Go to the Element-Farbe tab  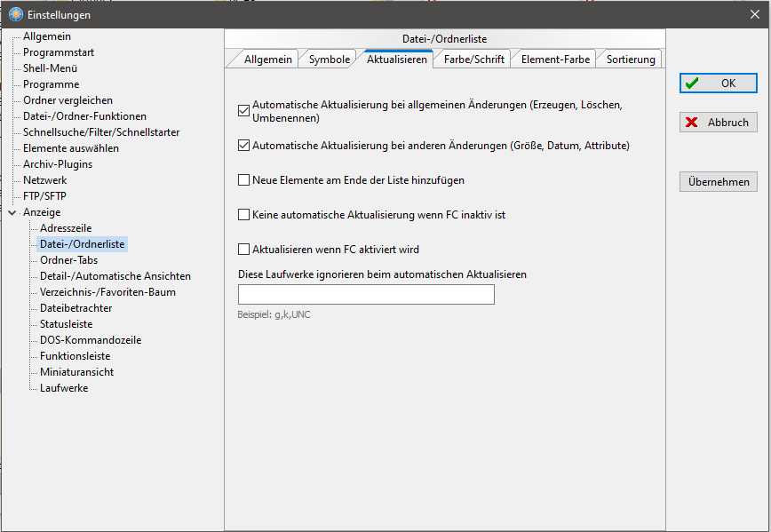tap(554, 60)
